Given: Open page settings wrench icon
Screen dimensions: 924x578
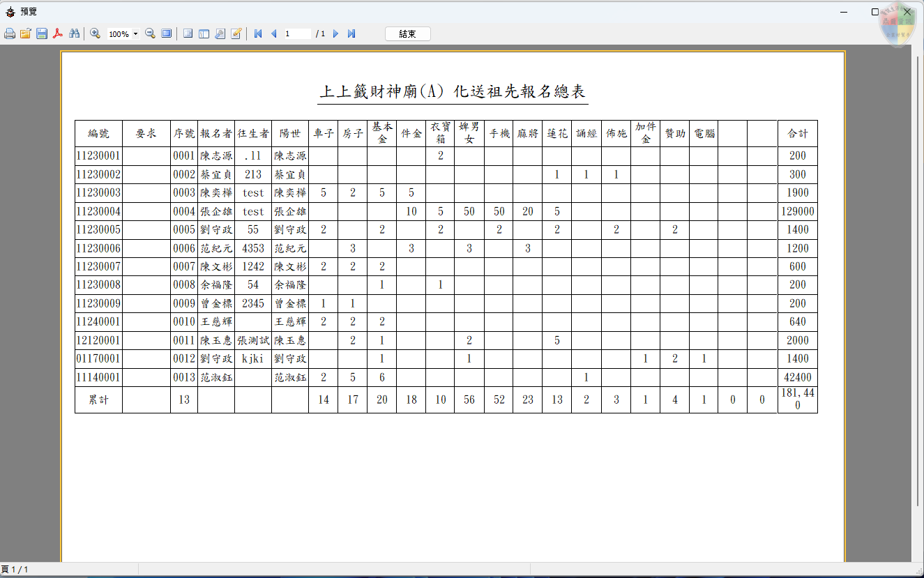Looking at the screenshot, I should [220, 33].
